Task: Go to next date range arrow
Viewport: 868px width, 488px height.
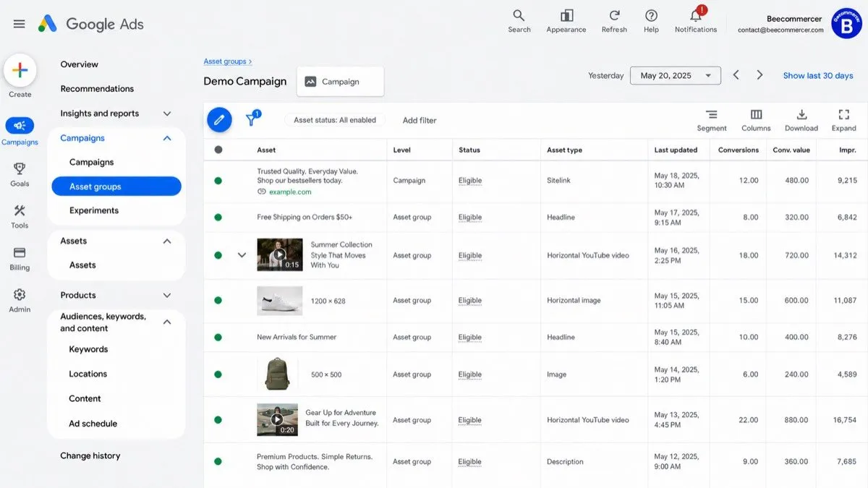Action: tap(759, 75)
